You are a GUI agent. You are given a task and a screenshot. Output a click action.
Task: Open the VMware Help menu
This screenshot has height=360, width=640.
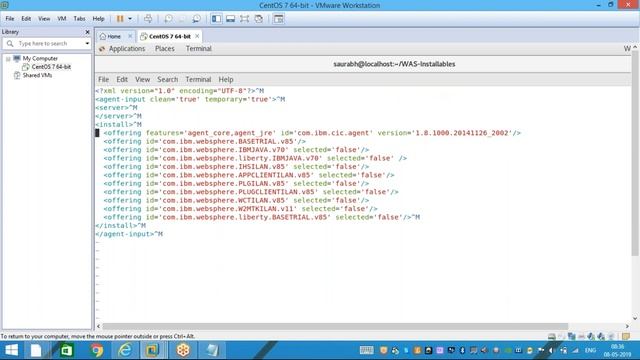click(x=98, y=19)
